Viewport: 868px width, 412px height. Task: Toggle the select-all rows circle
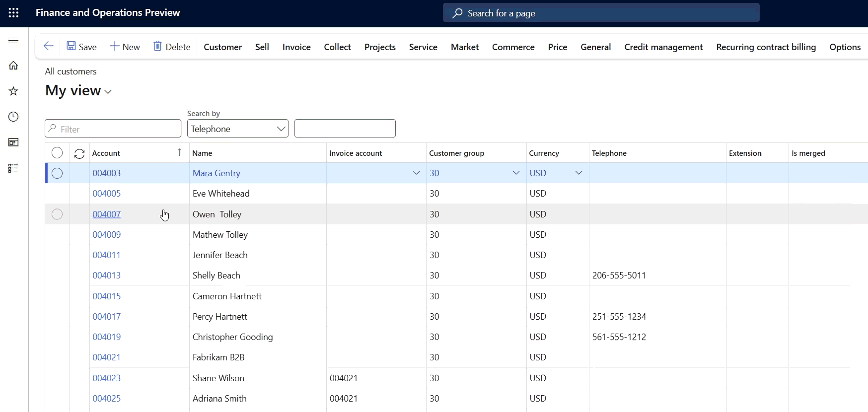[x=57, y=153]
